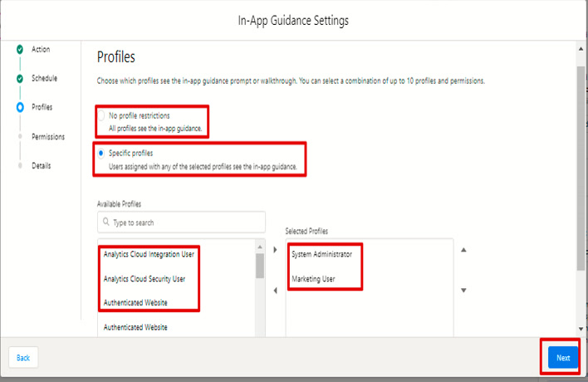This screenshot has width=588, height=382.
Task: Select the No profile restrictions radio option
Action: tap(102, 115)
